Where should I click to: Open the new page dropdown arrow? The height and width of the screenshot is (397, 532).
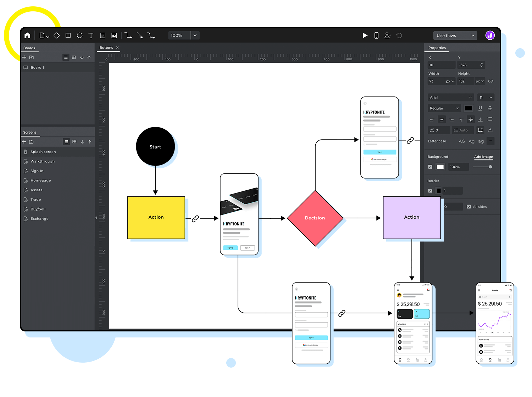click(x=48, y=37)
